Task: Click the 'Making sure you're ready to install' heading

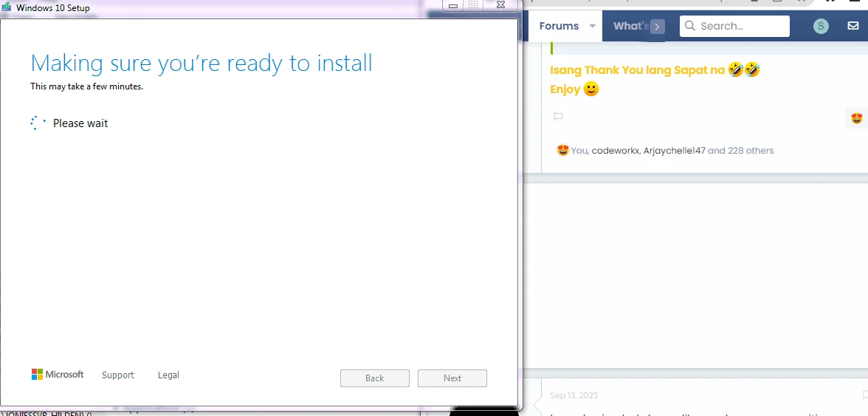Action: pyautogui.click(x=201, y=63)
